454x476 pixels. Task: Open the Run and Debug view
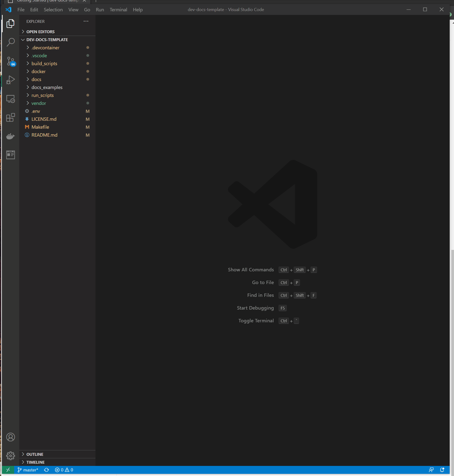[x=10, y=80]
